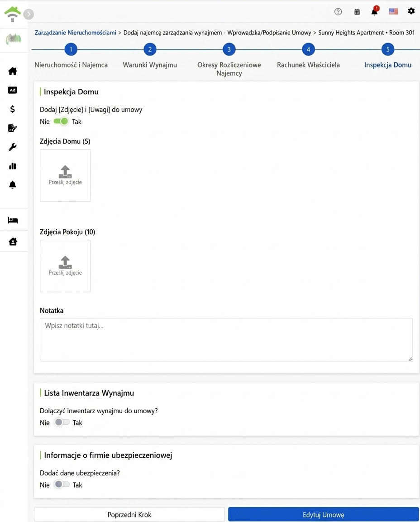
Task: Open the Ad advertisements icon in sidebar
Action: coord(13,90)
